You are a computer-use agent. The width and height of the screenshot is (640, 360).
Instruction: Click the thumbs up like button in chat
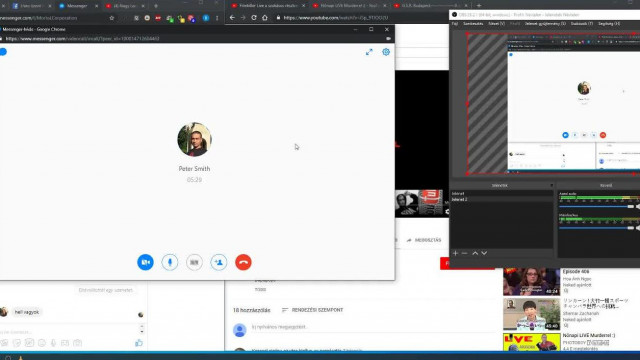(139, 343)
